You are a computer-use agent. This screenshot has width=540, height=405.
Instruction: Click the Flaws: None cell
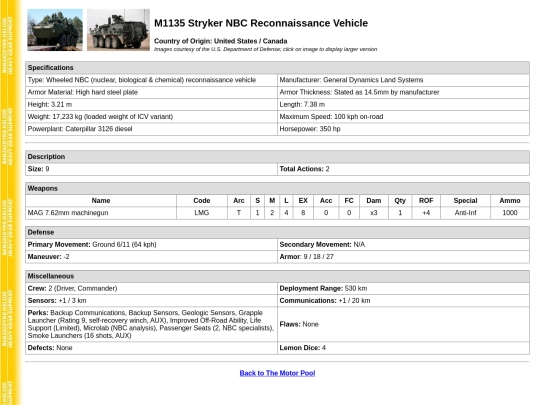point(403,324)
